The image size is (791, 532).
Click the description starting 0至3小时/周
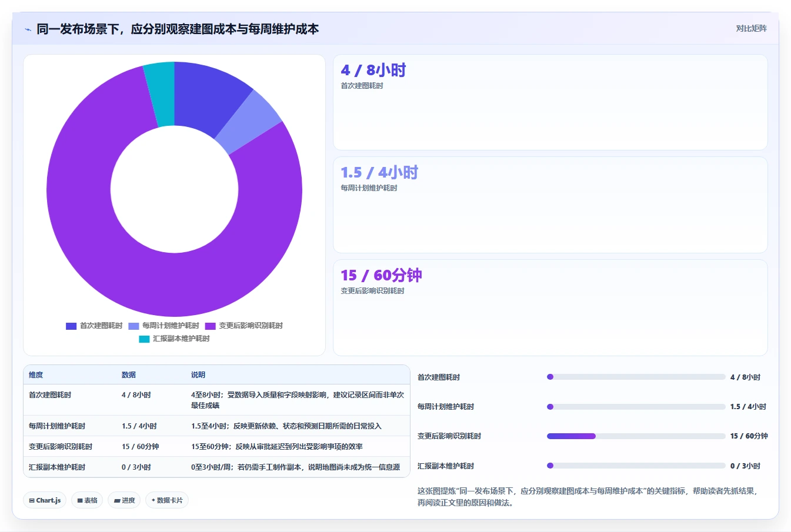296,467
